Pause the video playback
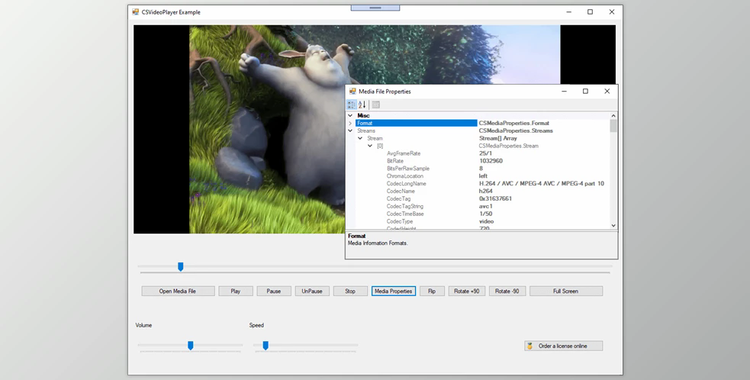Viewport: 750px width, 380px height. (x=274, y=291)
